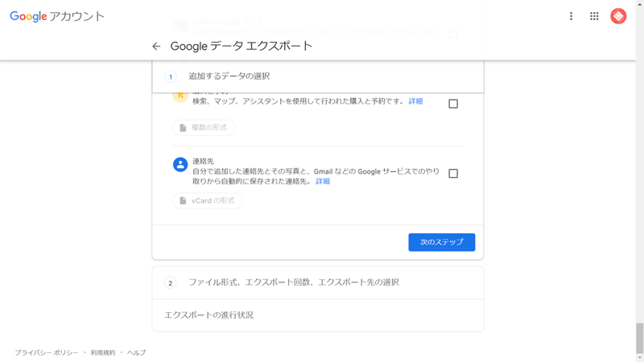
Task: Open 詳細 link in 連絡先 description
Action: pos(323,182)
